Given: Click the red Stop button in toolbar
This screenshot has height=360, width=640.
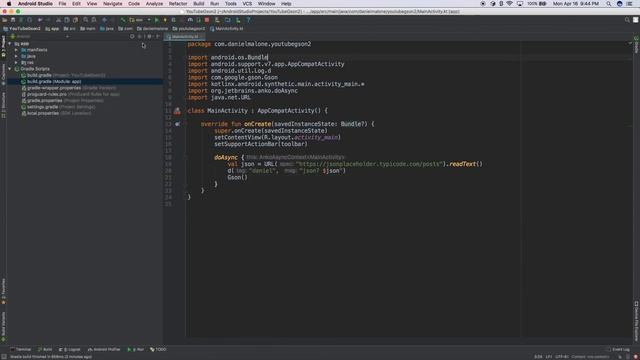Looking at the screenshot, I should (x=207, y=20).
